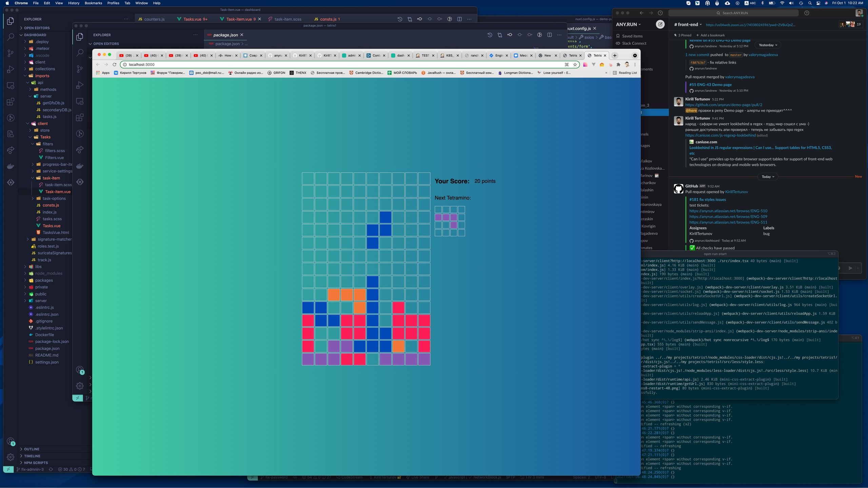Open Remote Explorer in dashboard VS Code activity bar

tap(11, 86)
